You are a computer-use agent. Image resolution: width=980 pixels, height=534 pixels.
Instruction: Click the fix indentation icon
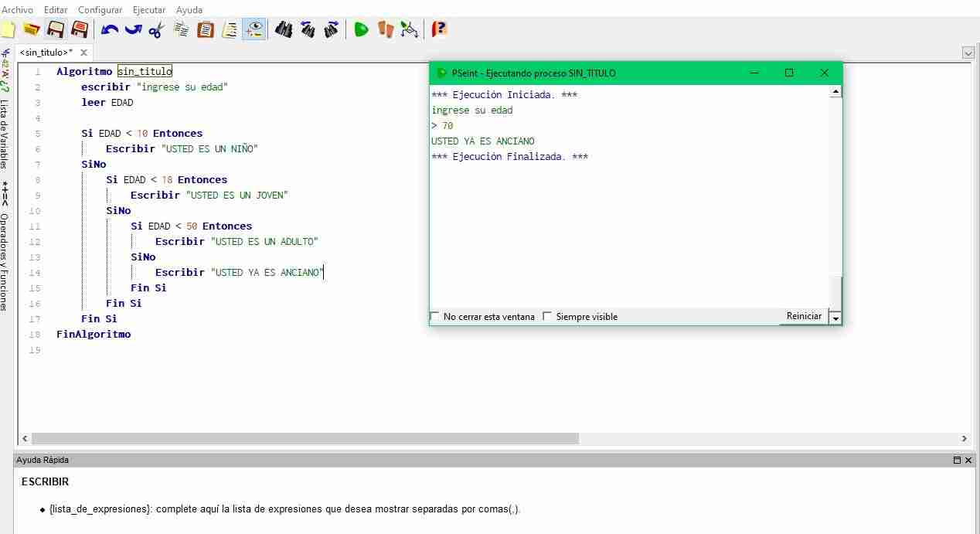click(x=230, y=29)
